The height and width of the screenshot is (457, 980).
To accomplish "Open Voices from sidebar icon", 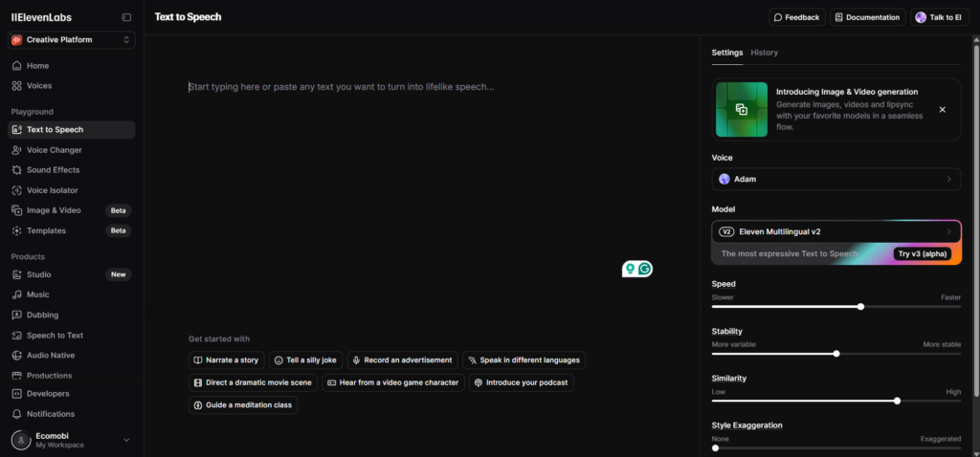I will (17, 86).
